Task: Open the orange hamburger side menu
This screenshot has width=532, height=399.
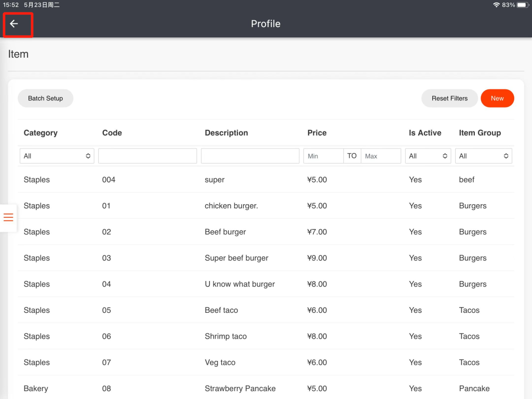Action: 8,217
